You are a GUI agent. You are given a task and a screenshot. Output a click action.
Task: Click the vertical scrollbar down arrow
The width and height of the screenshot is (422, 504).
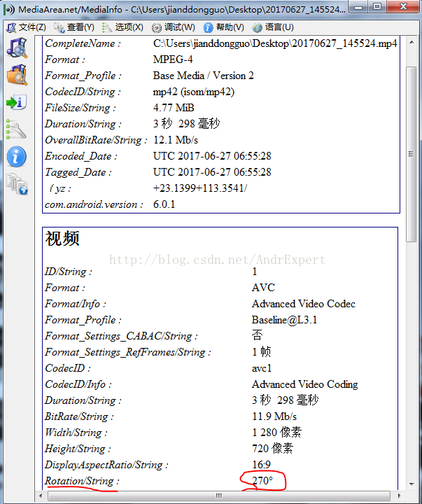pyautogui.click(x=411, y=484)
